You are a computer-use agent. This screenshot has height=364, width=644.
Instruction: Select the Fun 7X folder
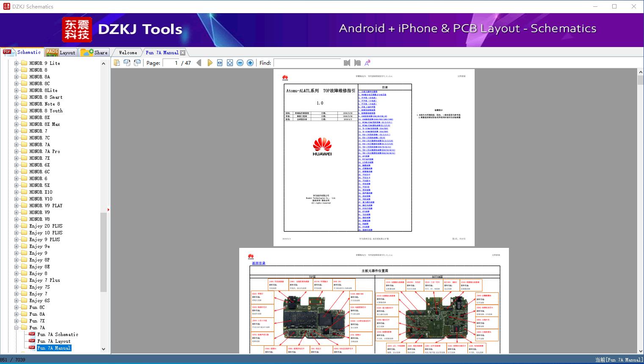tap(37, 321)
